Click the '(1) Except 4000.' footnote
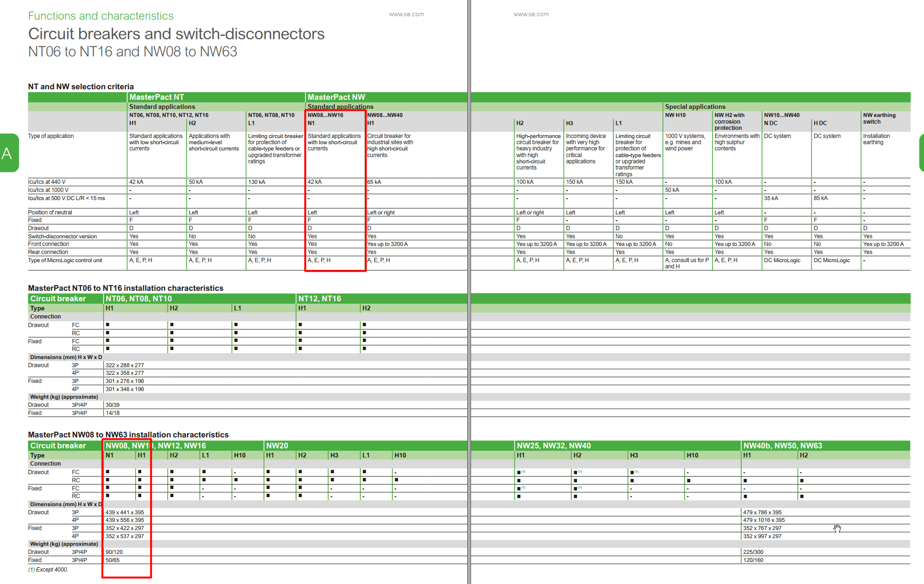924x584 pixels. tap(48, 570)
